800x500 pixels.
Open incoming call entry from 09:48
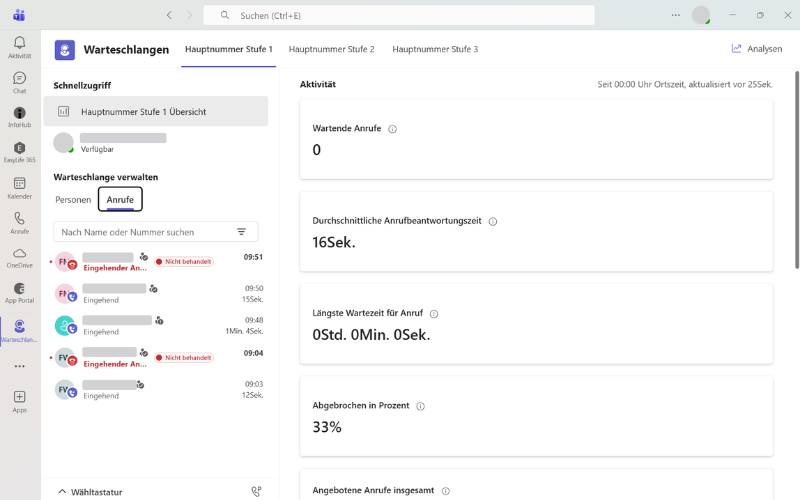pos(157,326)
